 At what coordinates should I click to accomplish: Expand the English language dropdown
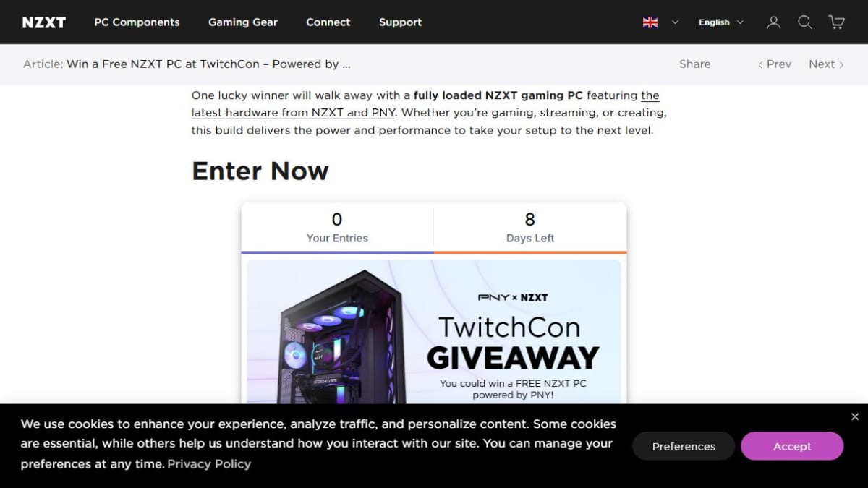(x=720, y=22)
